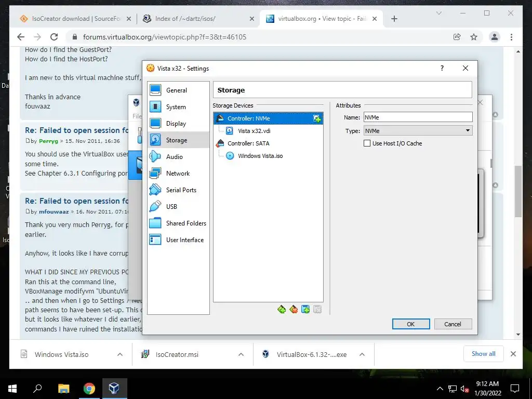The height and width of the screenshot is (399, 532).
Task: Open Chrome's three-dot menu
Action: (511, 37)
